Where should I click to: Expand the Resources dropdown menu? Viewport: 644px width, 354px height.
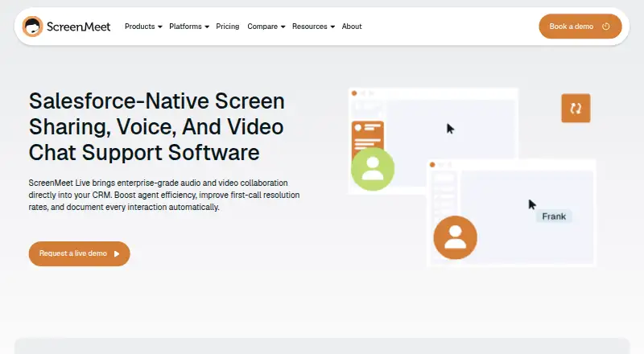[313, 27]
